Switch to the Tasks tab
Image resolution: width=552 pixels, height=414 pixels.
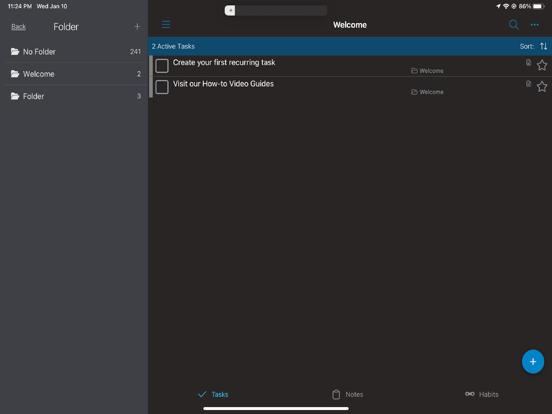213,394
